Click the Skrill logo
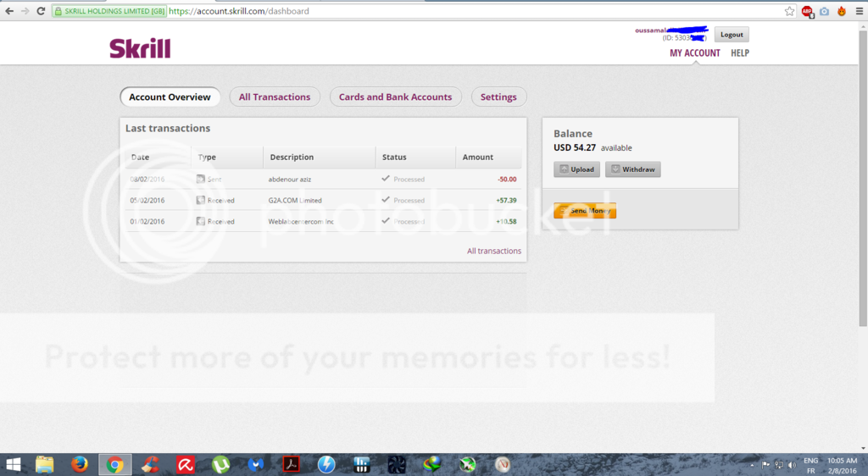 point(140,48)
